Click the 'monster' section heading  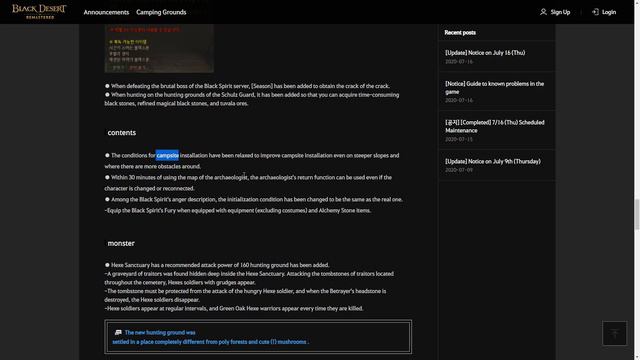(x=121, y=243)
